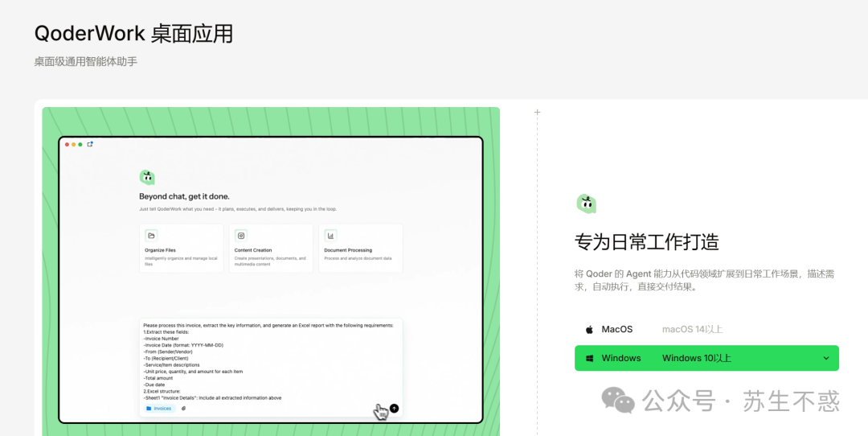The height and width of the screenshot is (436, 868).
Task: Open the Organize Files card
Action: 182,249
